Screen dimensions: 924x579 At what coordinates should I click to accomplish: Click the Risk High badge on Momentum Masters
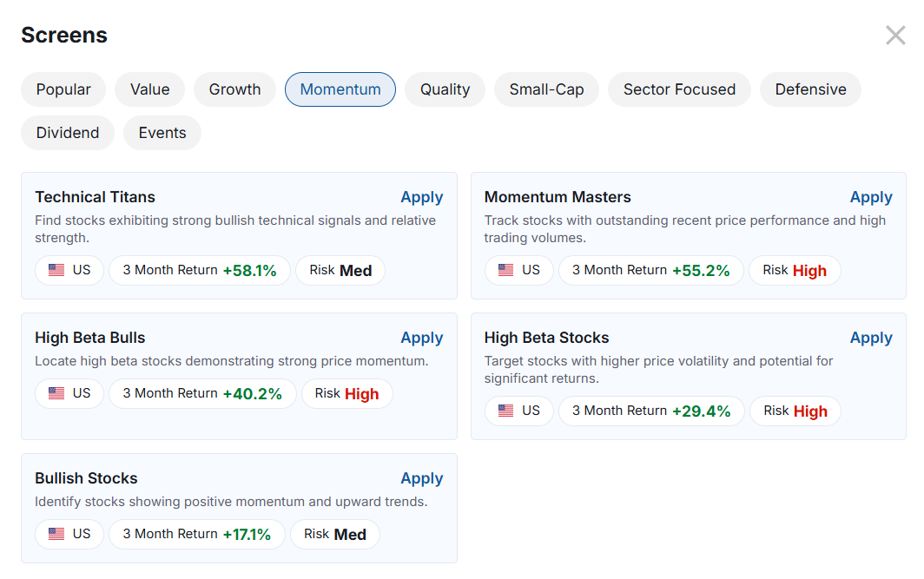click(x=795, y=270)
